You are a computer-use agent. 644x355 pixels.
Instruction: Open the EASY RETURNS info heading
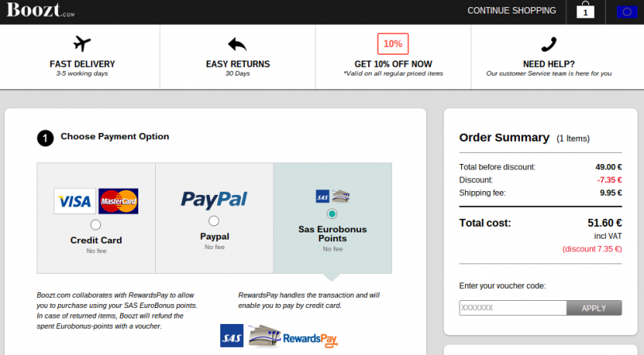pos(238,64)
